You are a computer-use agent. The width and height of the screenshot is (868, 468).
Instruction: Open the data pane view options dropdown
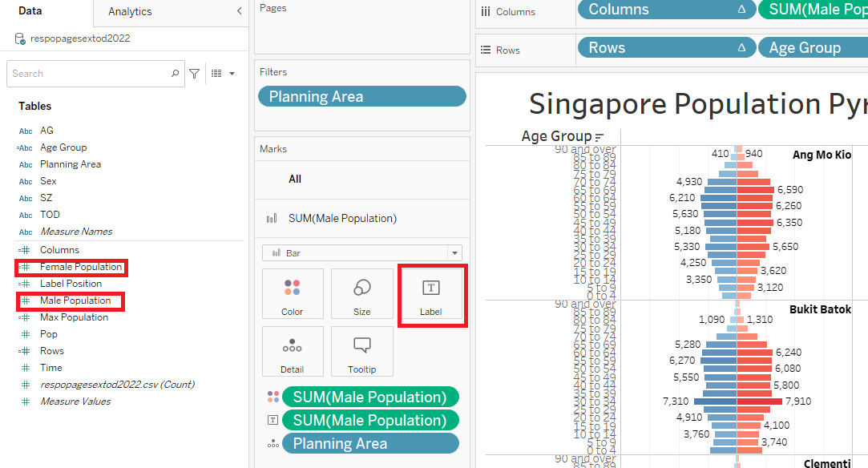tap(224, 74)
